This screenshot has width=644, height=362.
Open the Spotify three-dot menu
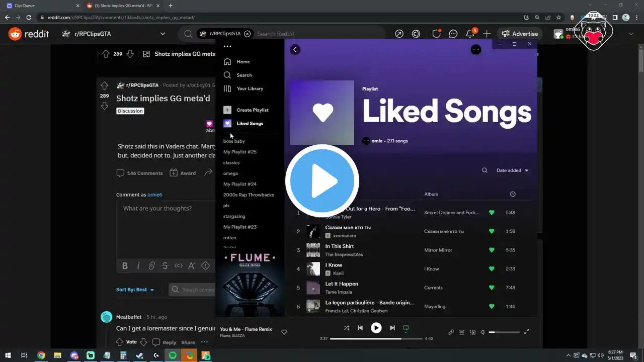point(227,46)
